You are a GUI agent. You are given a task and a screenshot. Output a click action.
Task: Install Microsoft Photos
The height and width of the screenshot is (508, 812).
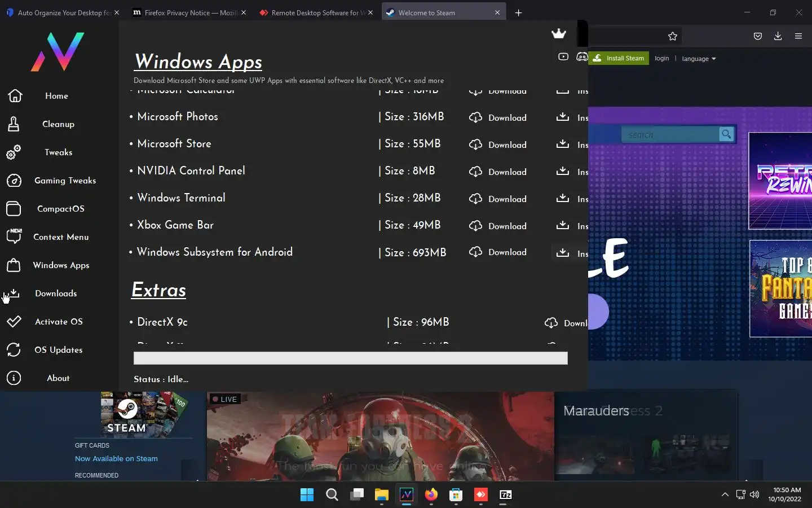pos(571,117)
